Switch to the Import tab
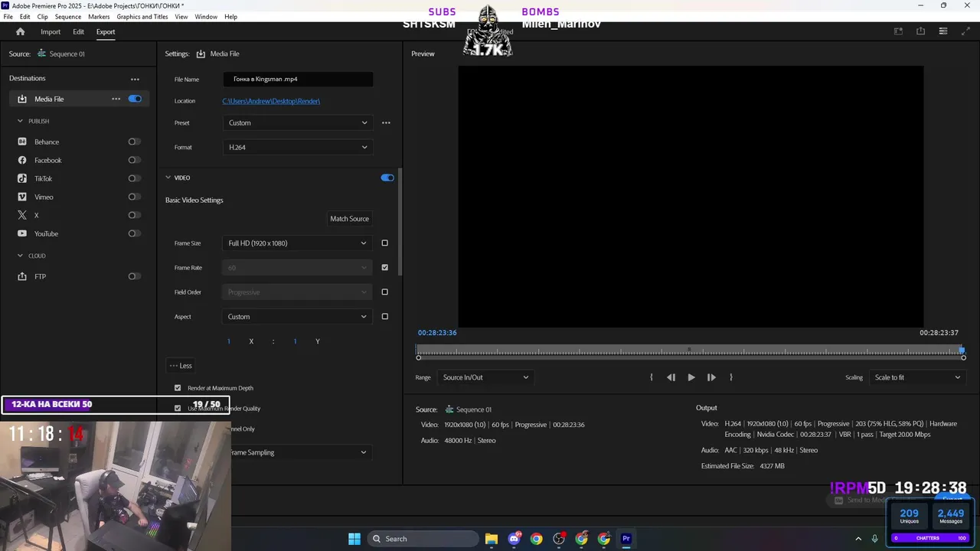The image size is (980, 551). (x=51, y=32)
